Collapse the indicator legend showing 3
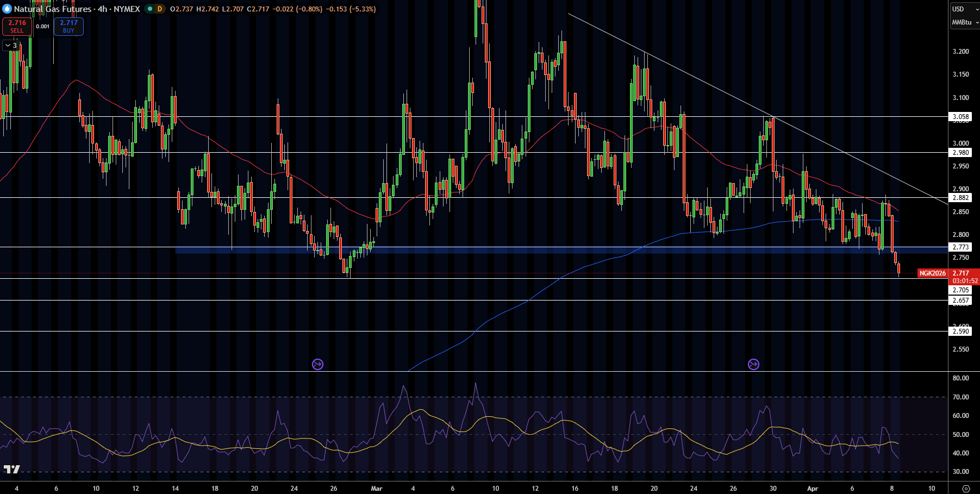Viewport: 980px width, 494px height. 11,46
